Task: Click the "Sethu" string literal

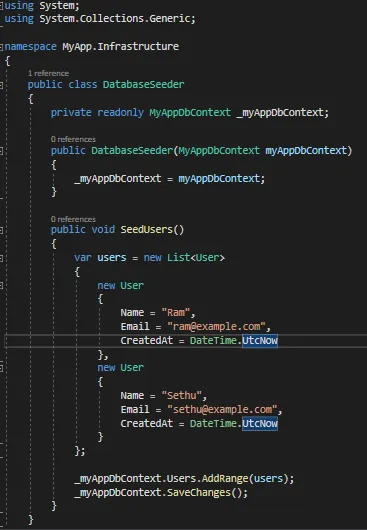Action: (x=181, y=395)
